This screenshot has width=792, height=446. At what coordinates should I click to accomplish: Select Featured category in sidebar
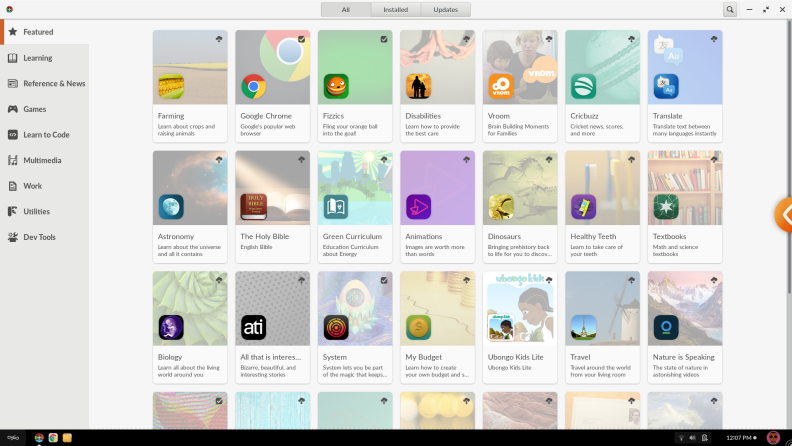point(44,32)
